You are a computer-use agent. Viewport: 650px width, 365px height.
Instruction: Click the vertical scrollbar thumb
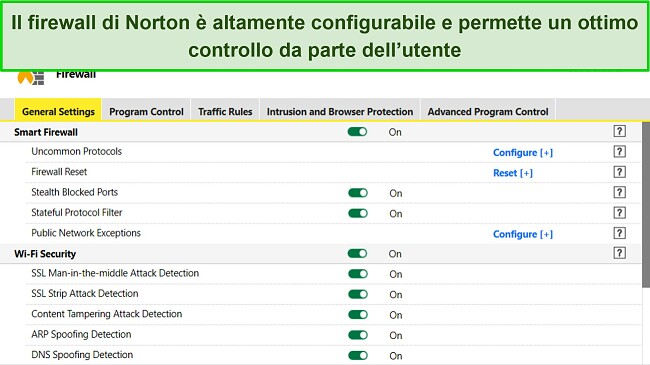[x=646, y=204]
